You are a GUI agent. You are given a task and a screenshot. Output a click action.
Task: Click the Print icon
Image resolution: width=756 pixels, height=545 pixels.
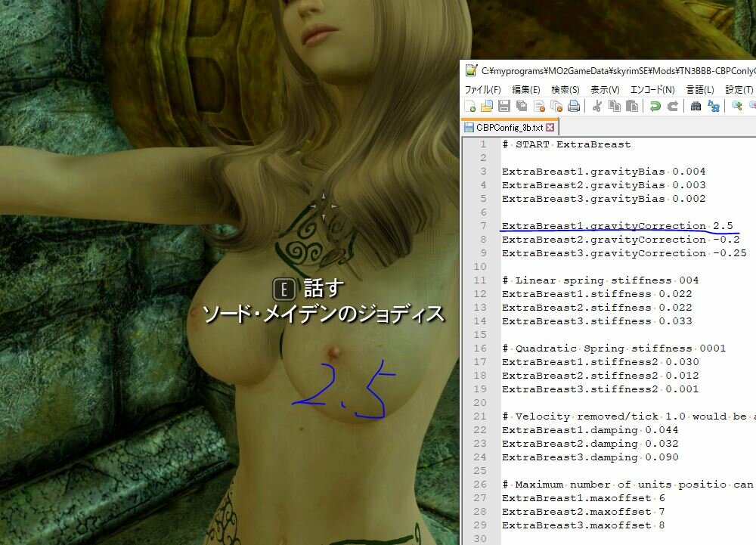[574, 106]
